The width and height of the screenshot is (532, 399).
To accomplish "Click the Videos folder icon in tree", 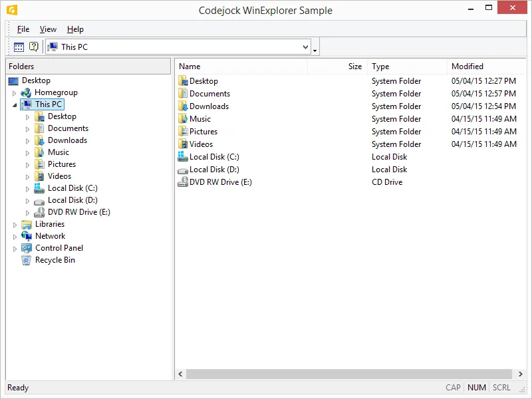I will (x=39, y=176).
